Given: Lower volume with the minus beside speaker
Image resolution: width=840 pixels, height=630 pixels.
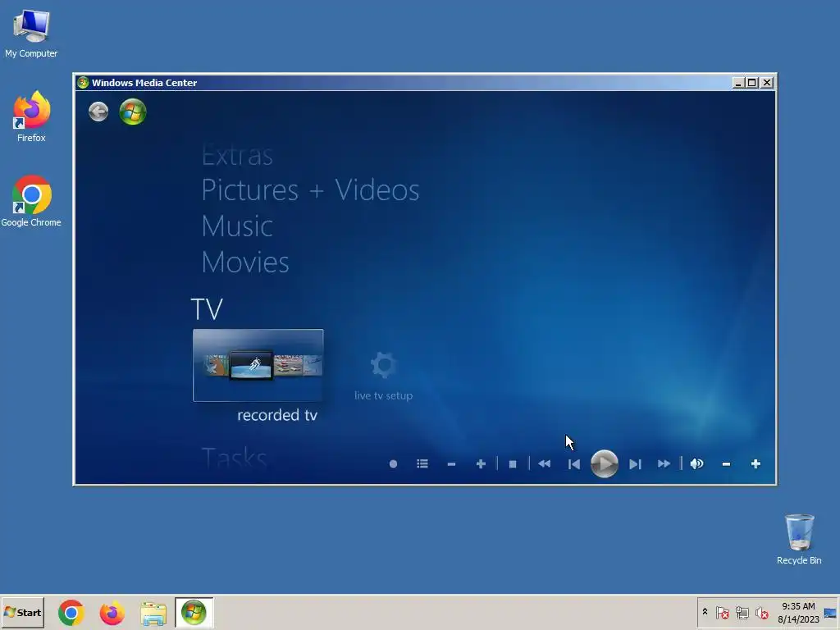Looking at the screenshot, I should [x=727, y=464].
